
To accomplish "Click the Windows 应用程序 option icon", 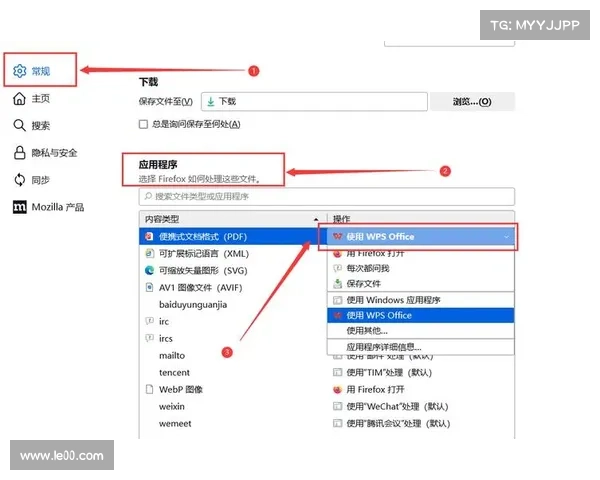I will pyautogui.click(x=338, y=300).
